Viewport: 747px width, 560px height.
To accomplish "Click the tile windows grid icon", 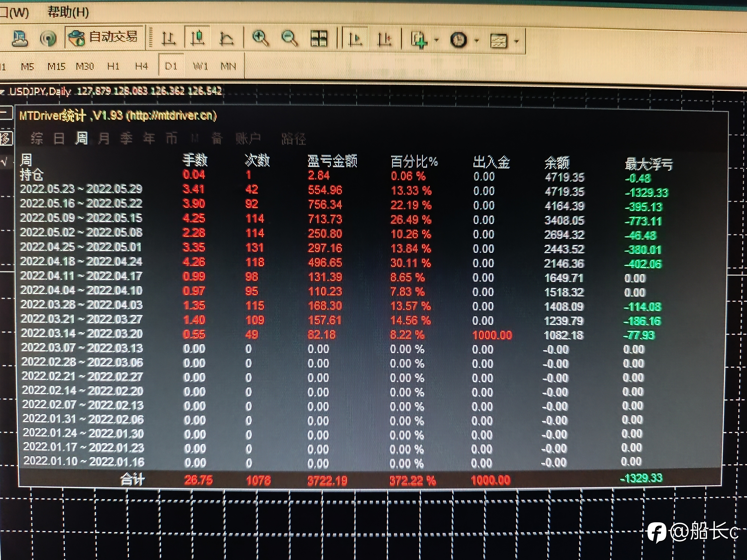I will point(319,38).
